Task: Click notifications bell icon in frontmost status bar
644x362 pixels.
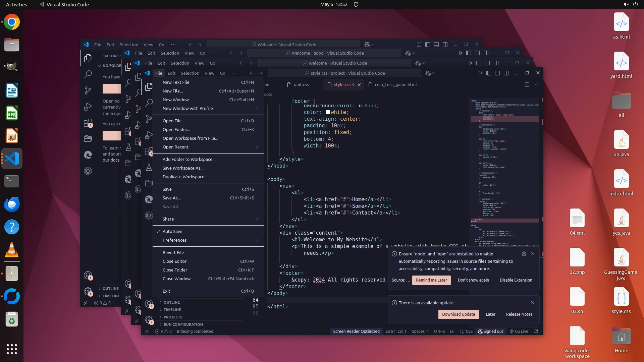Action: coord(536,331)
